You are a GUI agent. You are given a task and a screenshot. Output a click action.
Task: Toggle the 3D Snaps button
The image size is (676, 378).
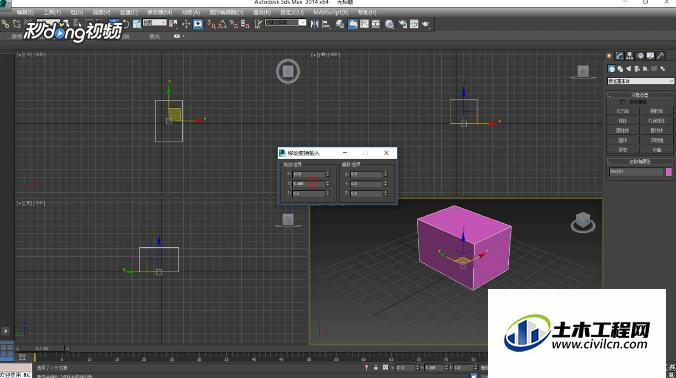click(211, 24)
